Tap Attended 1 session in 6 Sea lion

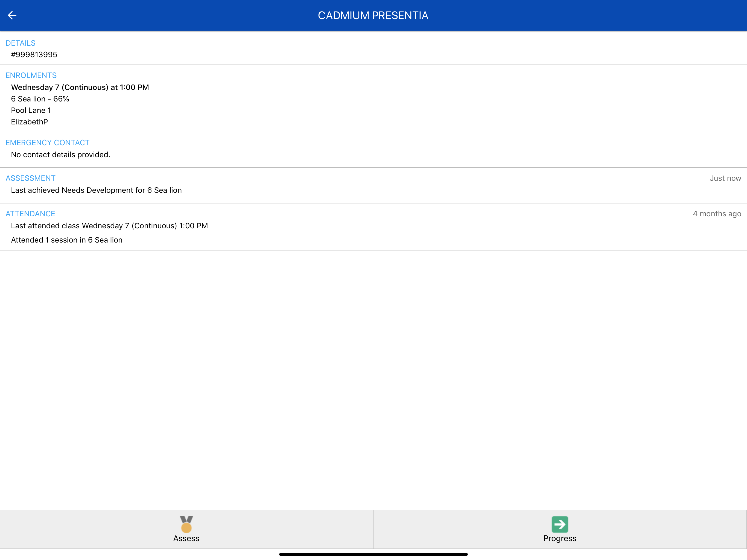(x=67, y=240)
